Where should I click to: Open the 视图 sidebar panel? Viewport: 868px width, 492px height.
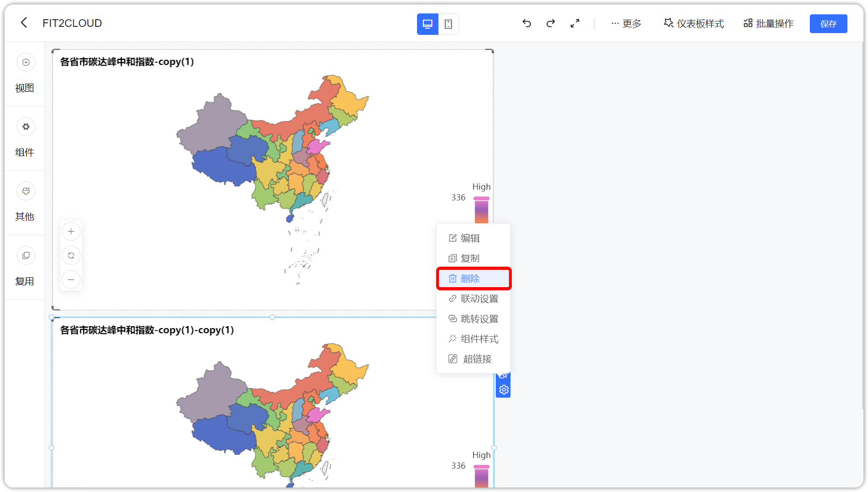[25, 74]
